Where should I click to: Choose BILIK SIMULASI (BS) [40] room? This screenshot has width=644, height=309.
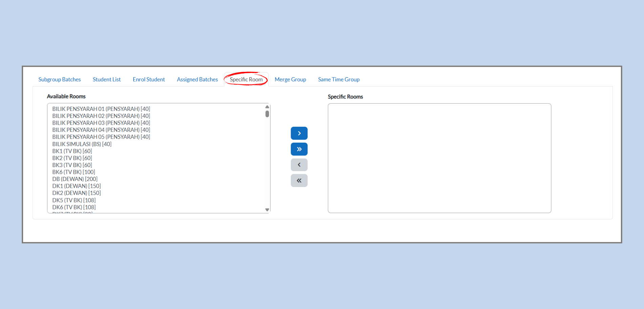pyautogui.click(x=82, y=144)
